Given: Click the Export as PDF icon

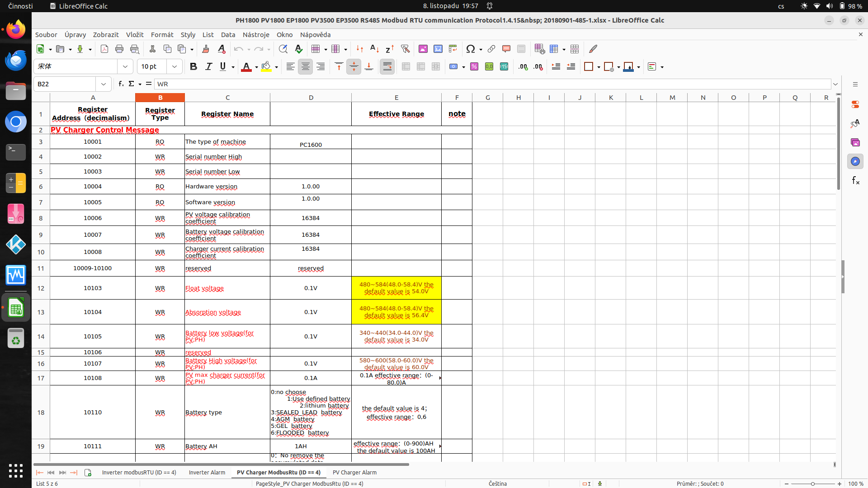Looking at the screenshot, I should click(x=104, y=49).
